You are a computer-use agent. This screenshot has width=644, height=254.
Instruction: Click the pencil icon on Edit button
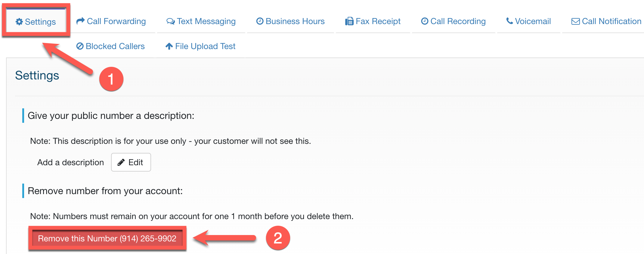121,163
